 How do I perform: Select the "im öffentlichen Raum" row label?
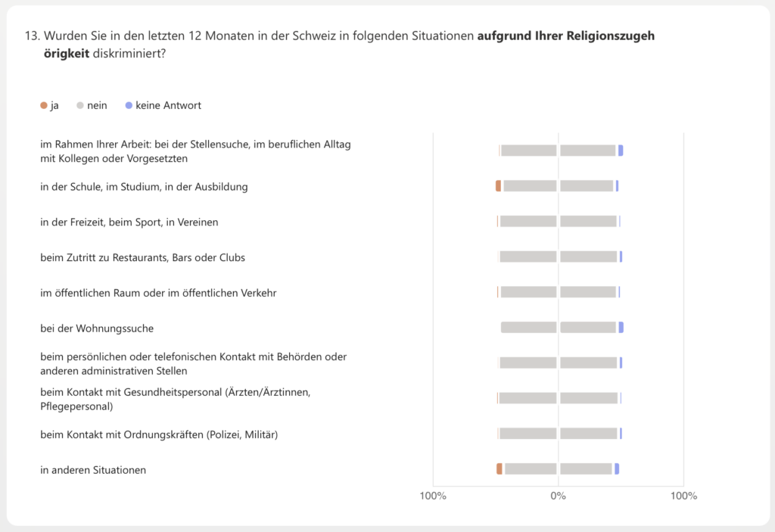(x=158, y=293)
